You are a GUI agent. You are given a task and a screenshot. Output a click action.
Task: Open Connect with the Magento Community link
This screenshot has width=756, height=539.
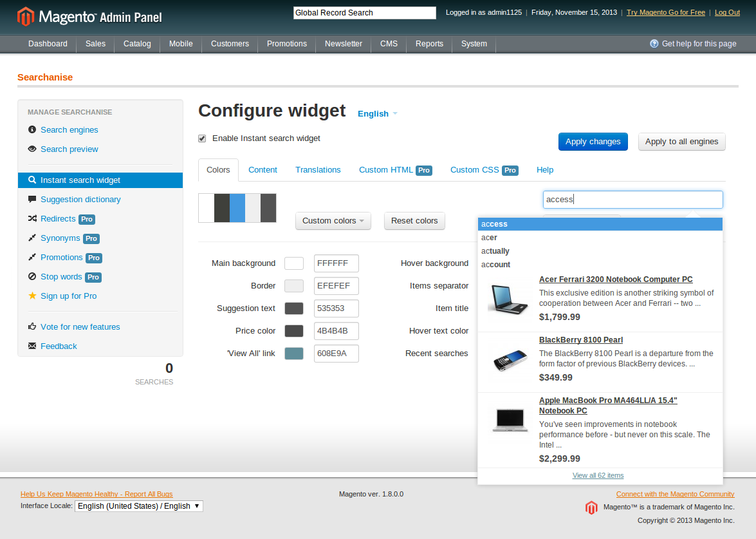point(675,494)
